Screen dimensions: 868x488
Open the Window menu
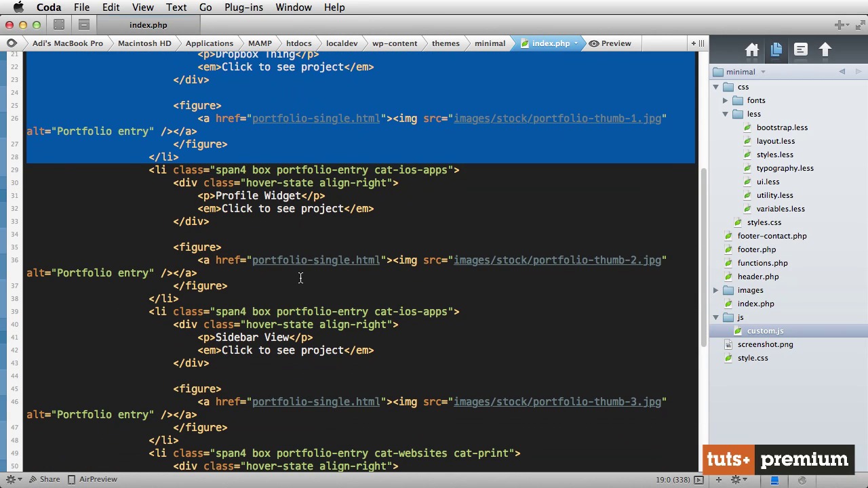click(294, 7)
